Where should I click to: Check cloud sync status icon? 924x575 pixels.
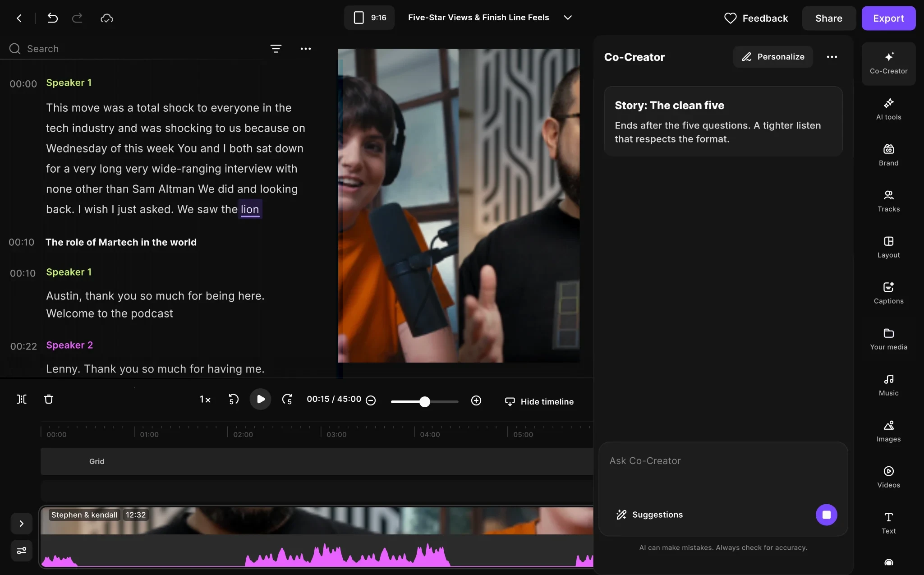pyautogui.click(x=107, y=18)
